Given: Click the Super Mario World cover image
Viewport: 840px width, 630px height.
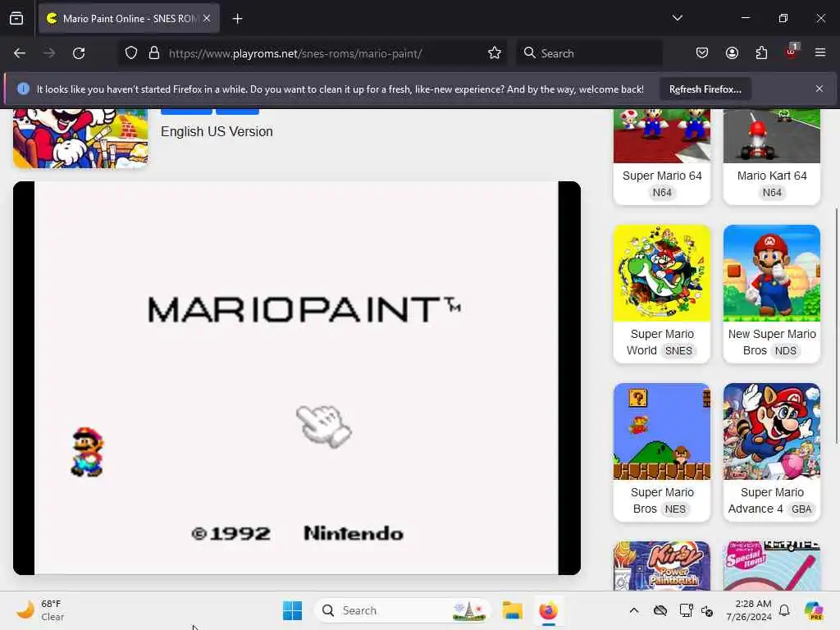Looking at the screenshot, I should point(662,273).
